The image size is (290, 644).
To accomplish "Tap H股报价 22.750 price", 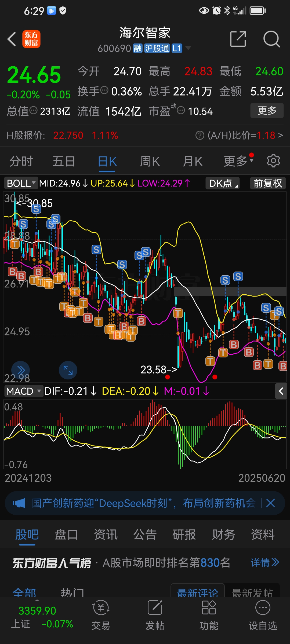I will (68, 136).
